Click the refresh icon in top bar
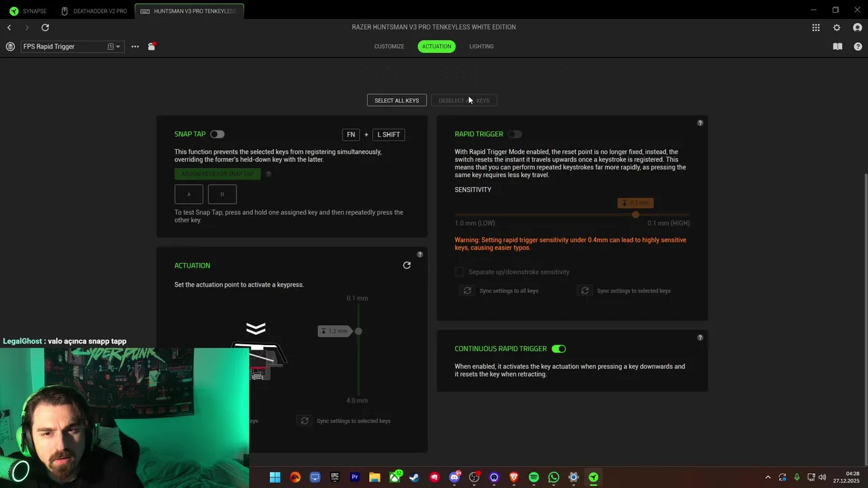 (x=45, y=27)
